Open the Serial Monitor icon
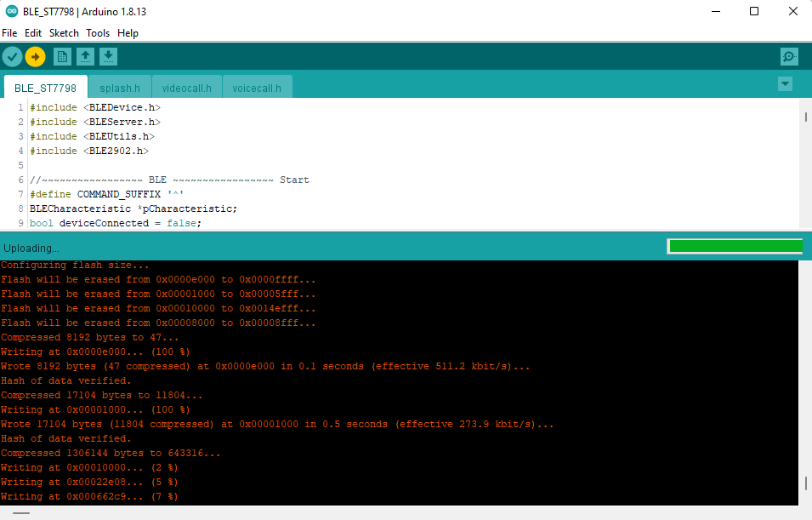This screenshot has height=520, width=812. (x=788, y=56)
